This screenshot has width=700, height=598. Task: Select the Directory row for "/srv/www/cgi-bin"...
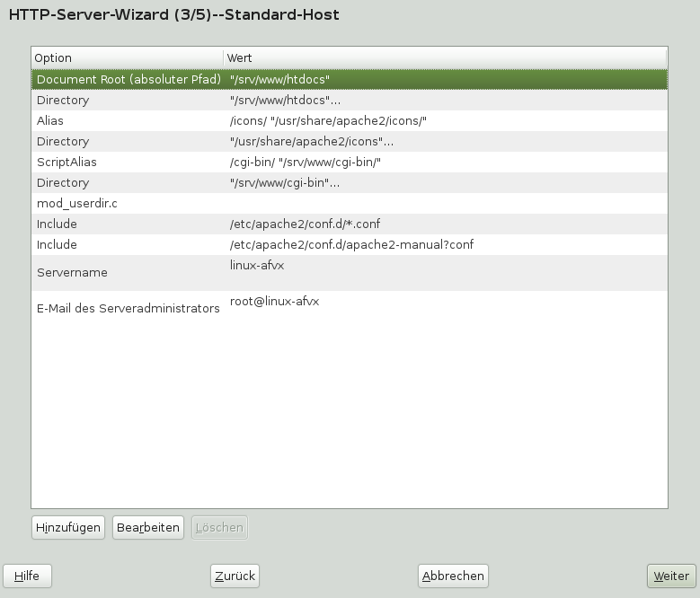point(350,183)
